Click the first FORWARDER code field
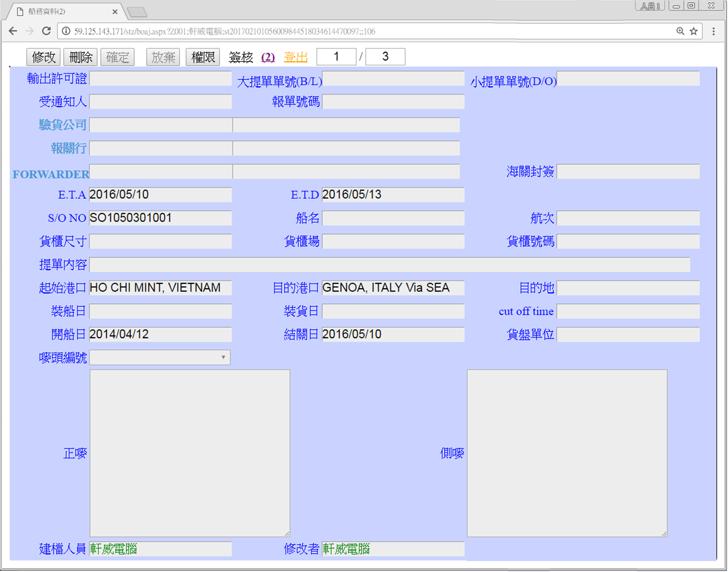The height and width of the screenshot is (572, 728). pyautogui.click(x=161, y=172)
